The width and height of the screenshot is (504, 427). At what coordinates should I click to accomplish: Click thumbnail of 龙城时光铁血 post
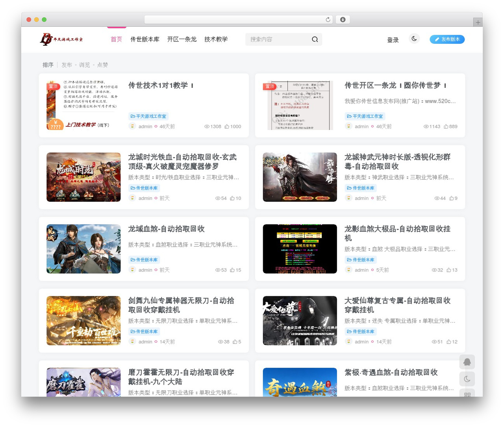(x=83, y=177)
